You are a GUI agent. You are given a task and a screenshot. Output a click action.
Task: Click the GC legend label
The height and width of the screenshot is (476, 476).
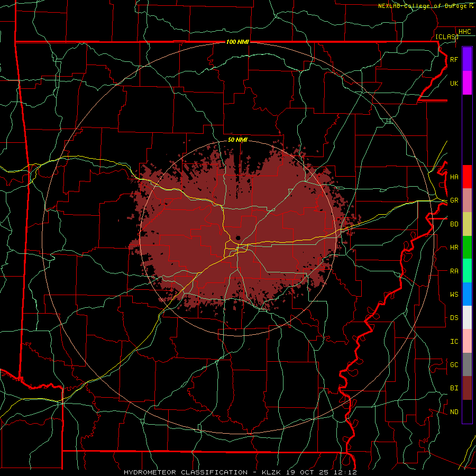click(454, 365)
